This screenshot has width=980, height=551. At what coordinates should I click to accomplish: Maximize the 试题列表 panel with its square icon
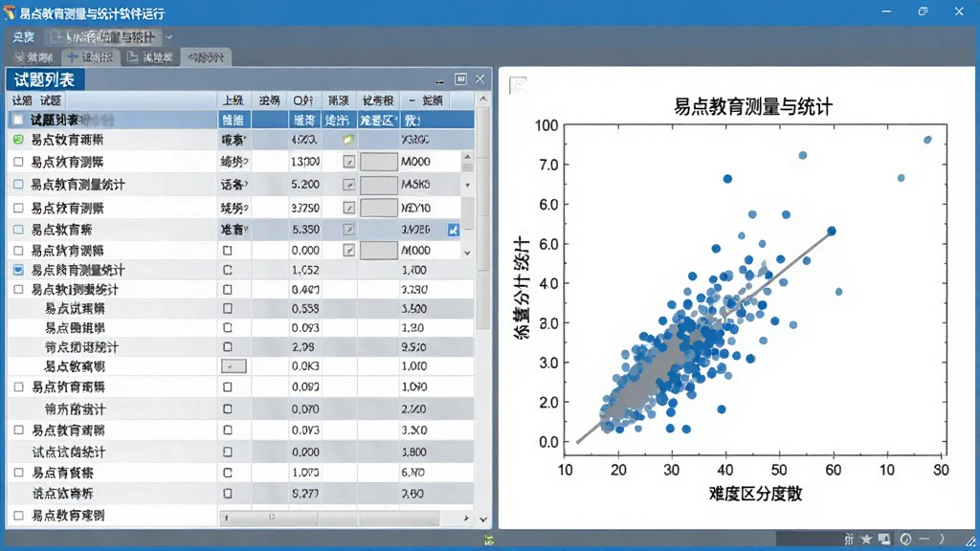460,78
